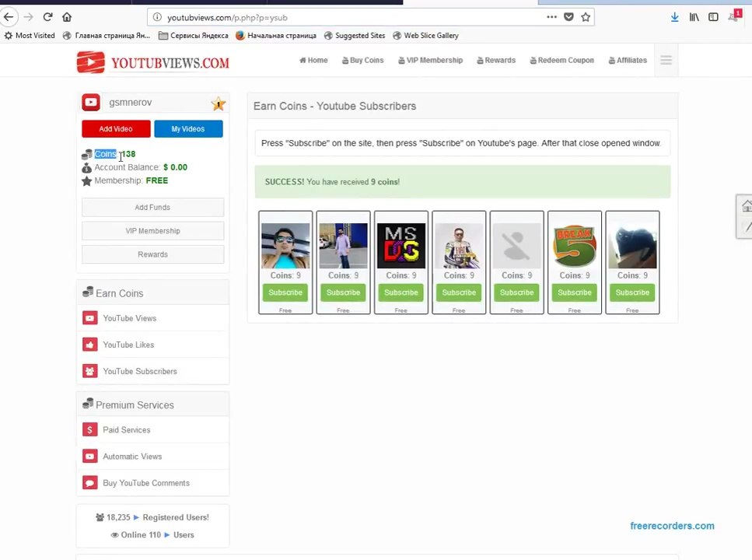Click the YOUTUBVIEWS.COM logo
The height and width of the screenshot is (560, 752).
[x=153, y=62]
